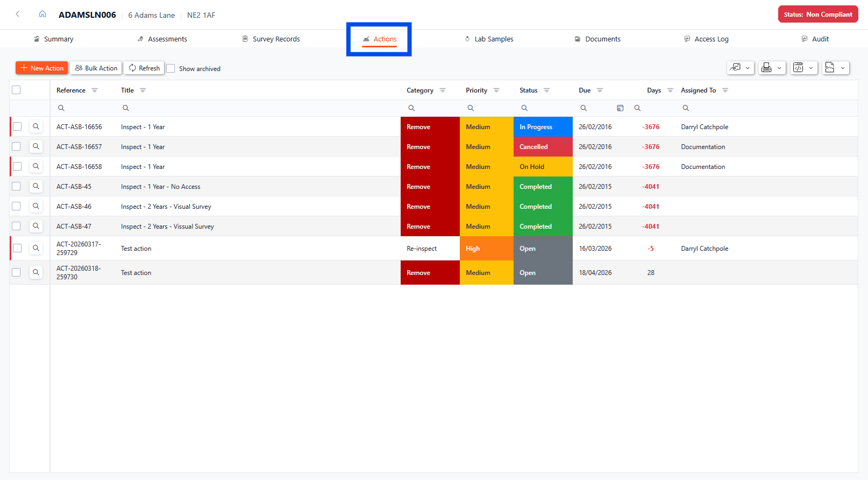Go back using the left chevron arrow

[18, 15]
